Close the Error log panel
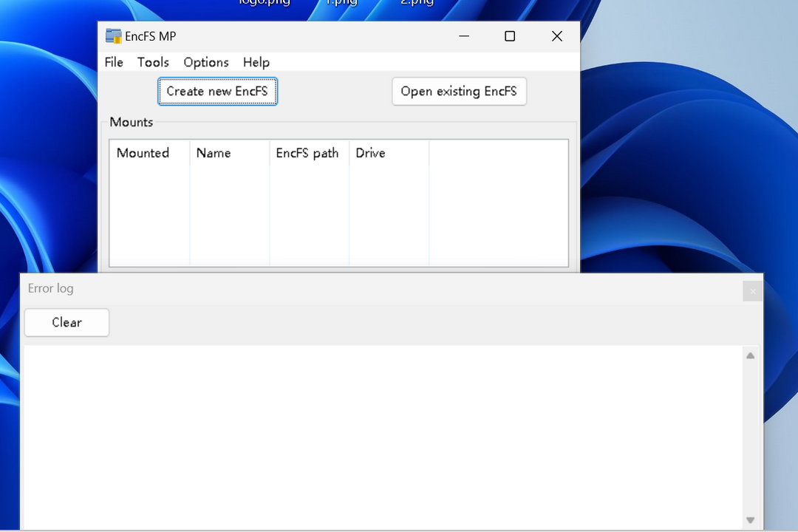 752,291
